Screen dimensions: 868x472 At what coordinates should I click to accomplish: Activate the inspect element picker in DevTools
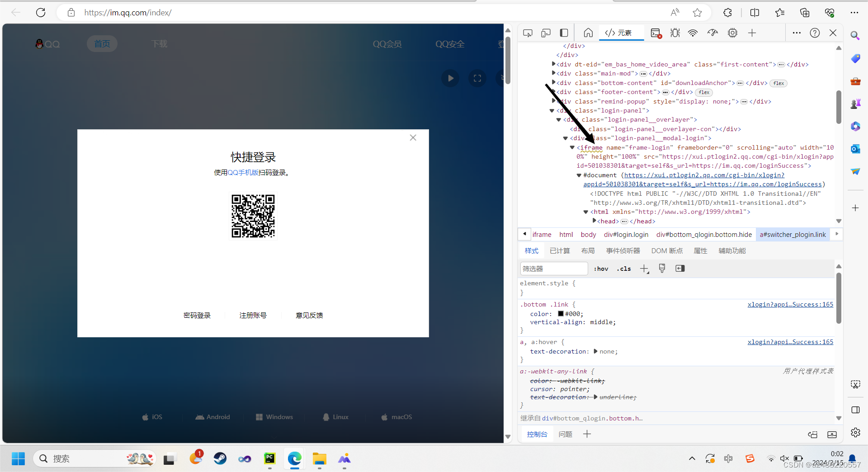[x=528, y=33]
